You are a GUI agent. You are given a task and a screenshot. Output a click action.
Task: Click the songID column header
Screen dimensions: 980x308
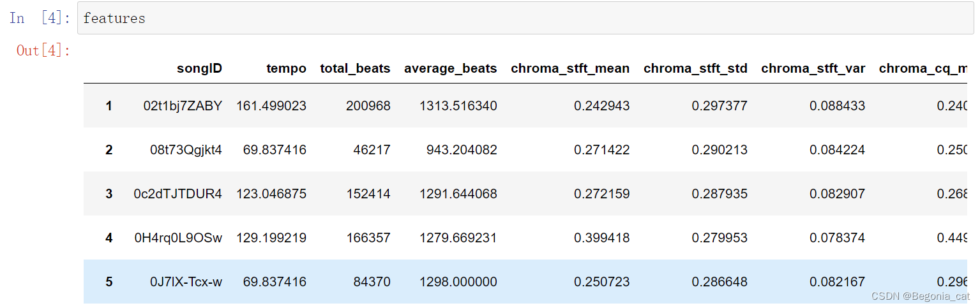[x=199, y=68]
